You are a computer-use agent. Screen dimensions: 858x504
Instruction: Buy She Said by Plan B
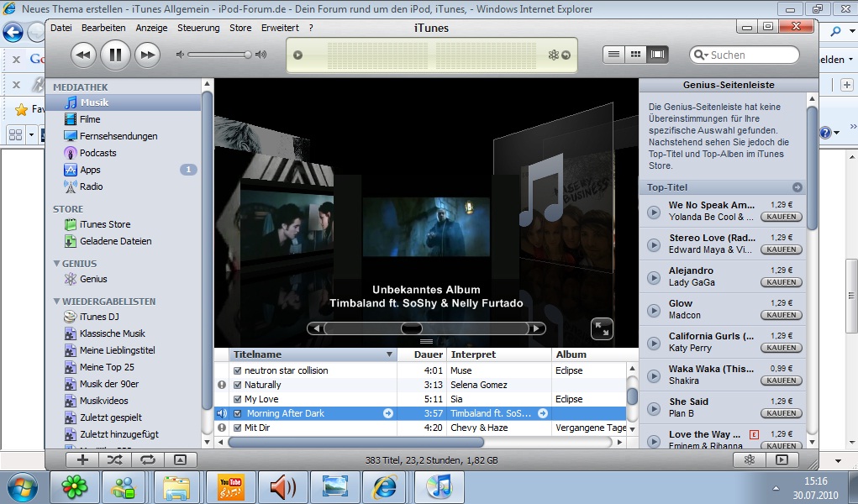782,414
